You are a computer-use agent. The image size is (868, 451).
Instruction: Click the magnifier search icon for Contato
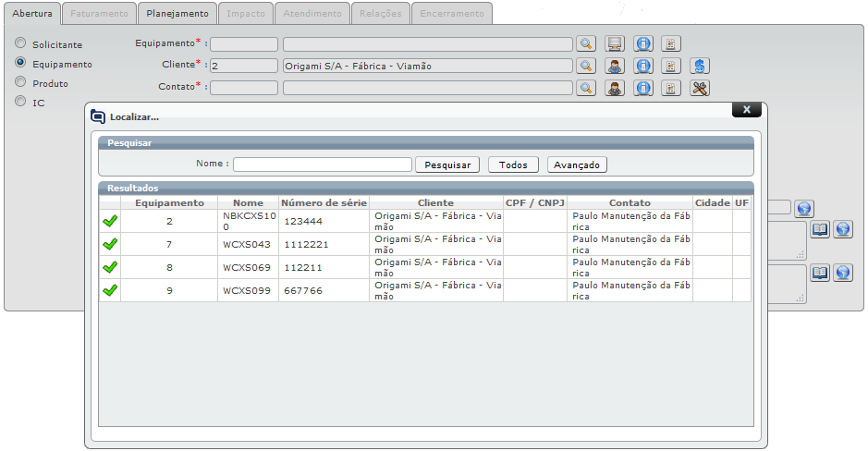pos(585,88)
